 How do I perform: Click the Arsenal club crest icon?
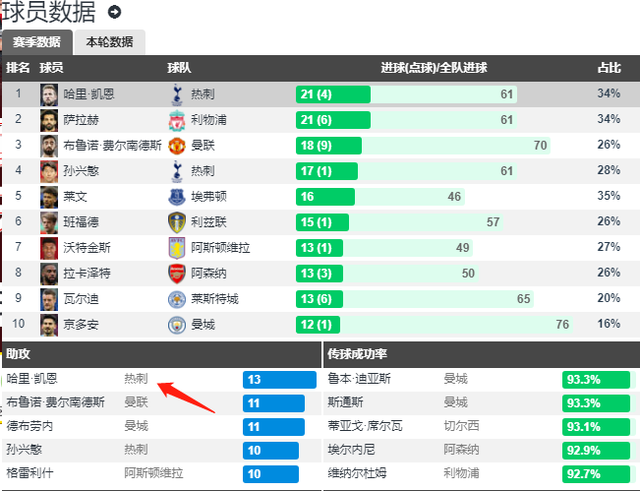(177, 273)
